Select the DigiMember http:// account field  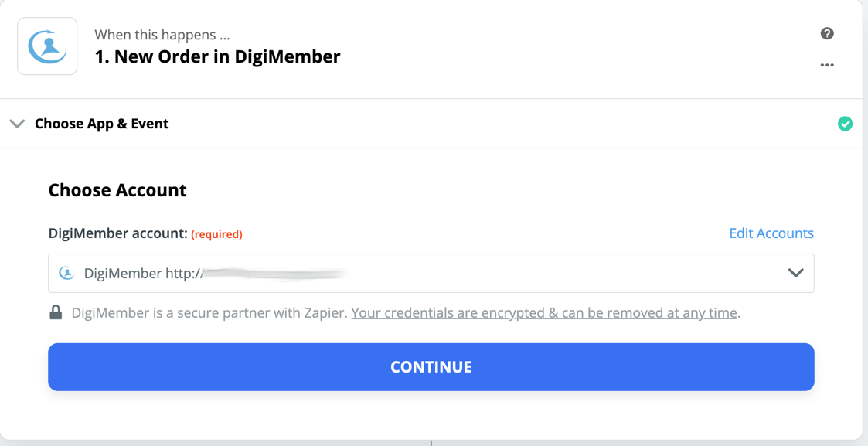(417, 273)
